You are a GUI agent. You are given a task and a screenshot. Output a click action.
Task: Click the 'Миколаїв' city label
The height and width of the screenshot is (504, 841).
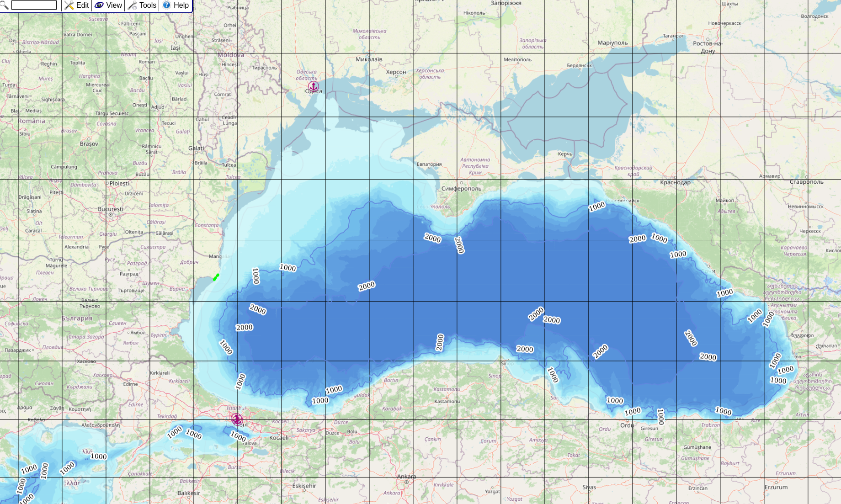369,59
